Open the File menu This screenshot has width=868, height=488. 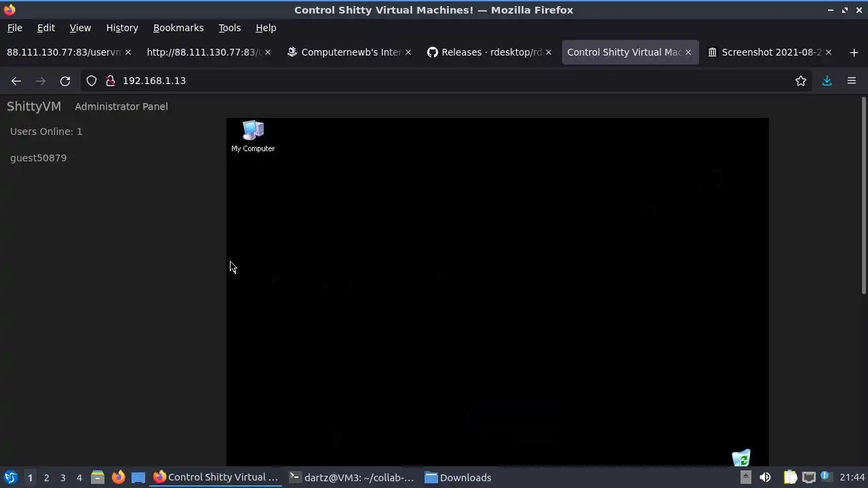14,28
